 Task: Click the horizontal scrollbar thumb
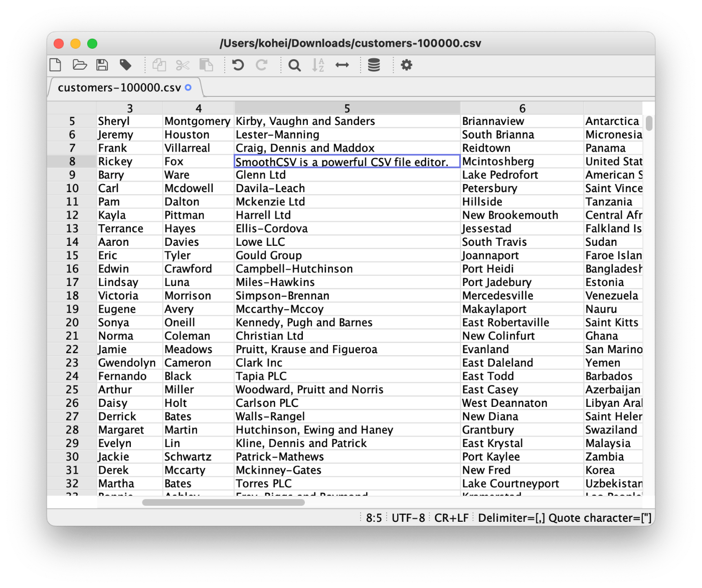coord(223,502)
